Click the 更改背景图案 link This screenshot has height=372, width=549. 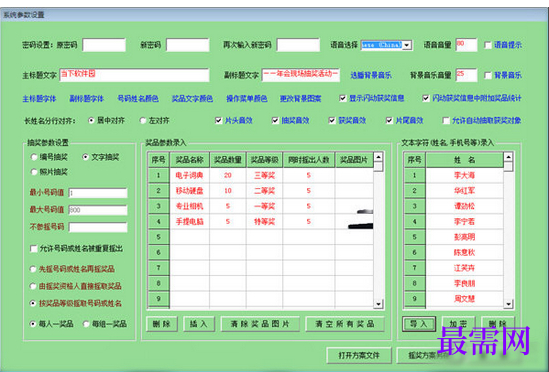click(300, 99)
